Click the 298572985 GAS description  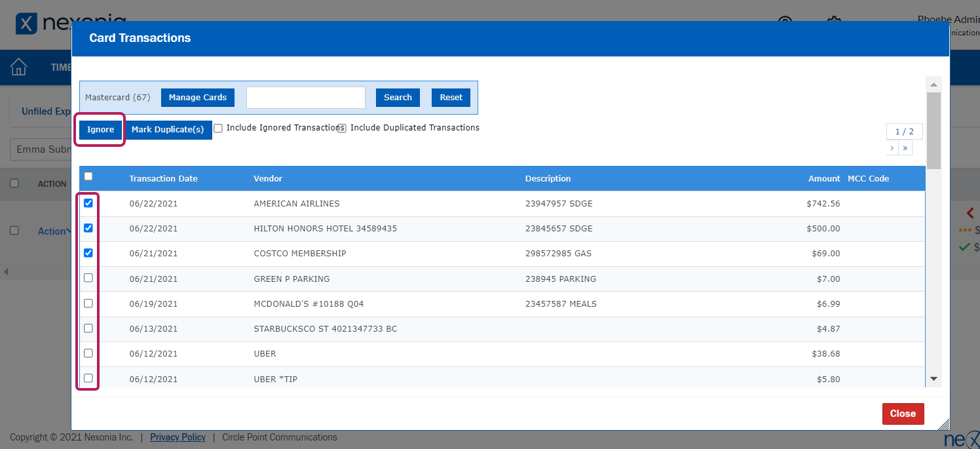[557, 254]
